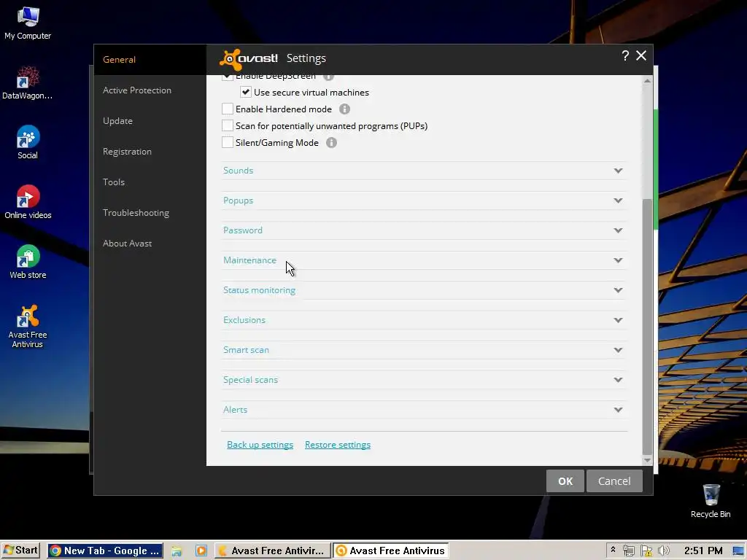Click Back up settings link
Viewport: 747px width, 560px height.
tap(260, 444)
